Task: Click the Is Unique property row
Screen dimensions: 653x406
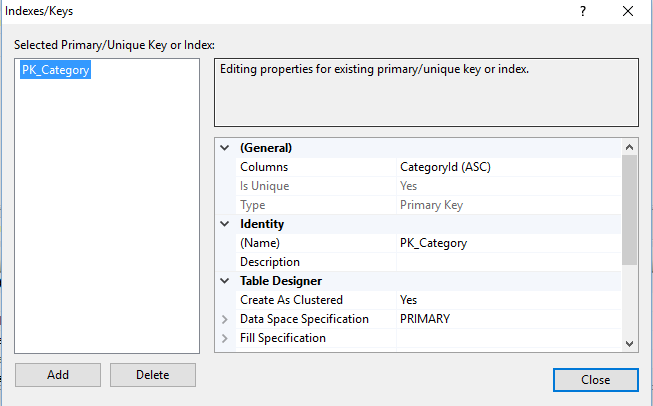Action: click(x=316, y=186)
